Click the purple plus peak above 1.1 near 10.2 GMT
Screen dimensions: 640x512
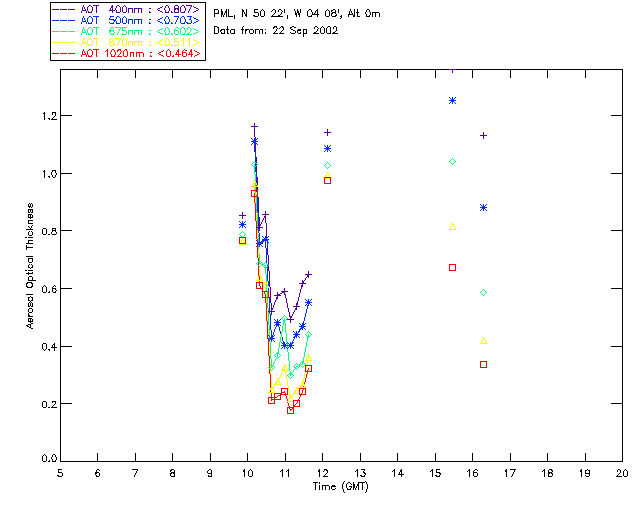pos(254,127)
